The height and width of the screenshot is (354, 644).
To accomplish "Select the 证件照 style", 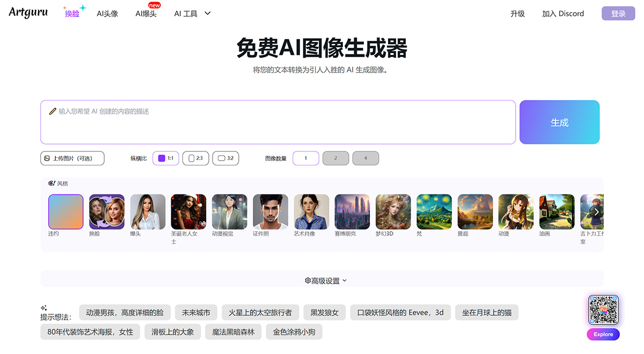I will (270, 211).
